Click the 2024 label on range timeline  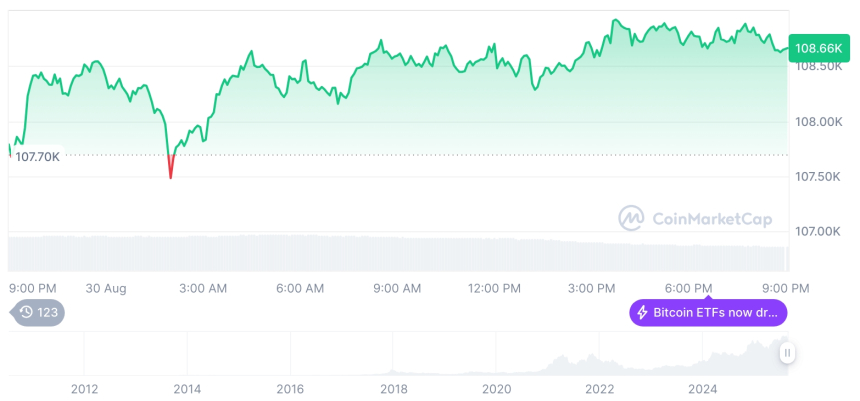click(703, 389)
